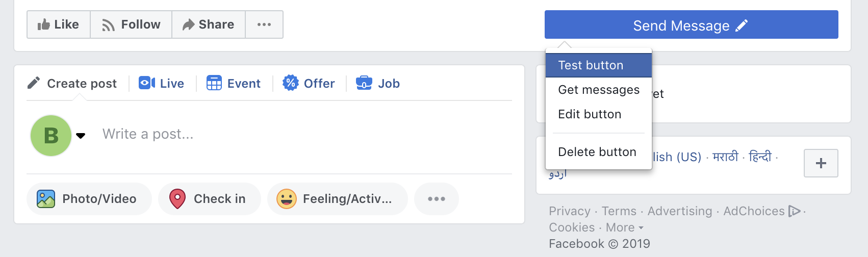Create an Event post
Screen dimensions: 868x257
point(234,83)
